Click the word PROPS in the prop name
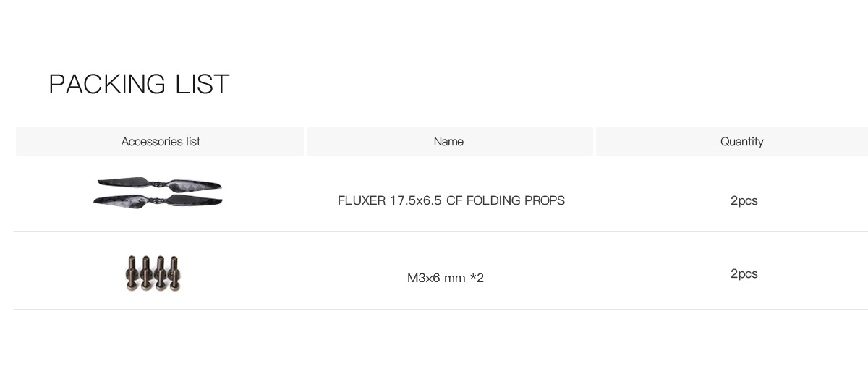The width and height of the screenshot is (868, 374). (x=545, y=200)
